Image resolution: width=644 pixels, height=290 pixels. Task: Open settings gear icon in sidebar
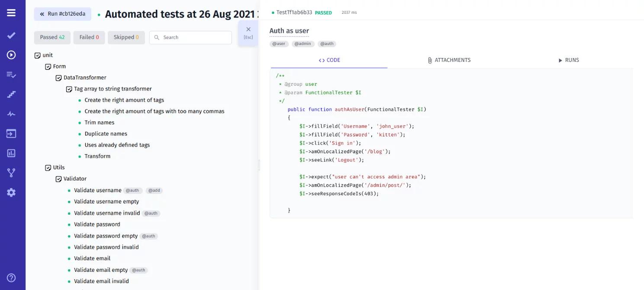click(x=11, y=193)
